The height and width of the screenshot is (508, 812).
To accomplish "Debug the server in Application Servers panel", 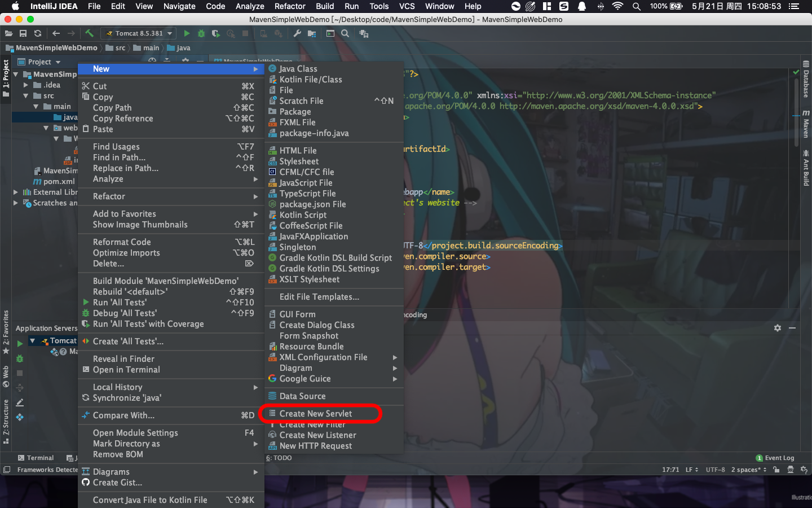I will tap(20, 358).
